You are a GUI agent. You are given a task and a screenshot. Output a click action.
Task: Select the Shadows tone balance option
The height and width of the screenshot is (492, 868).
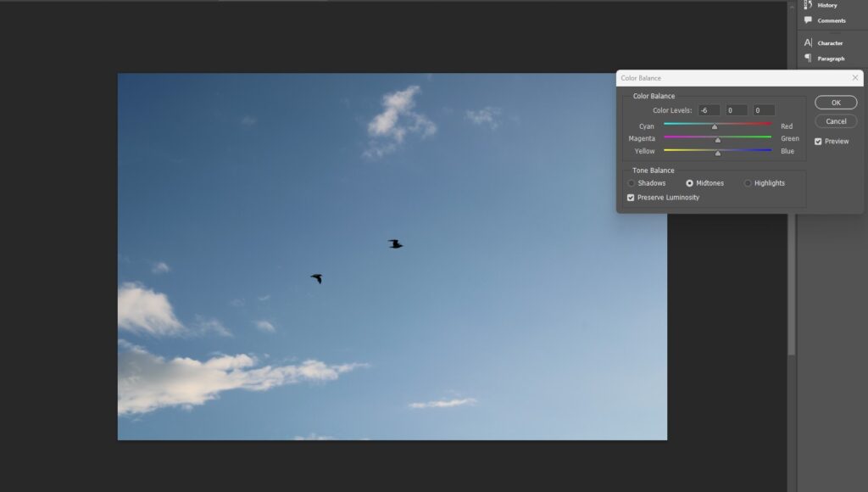coord(631,183)
